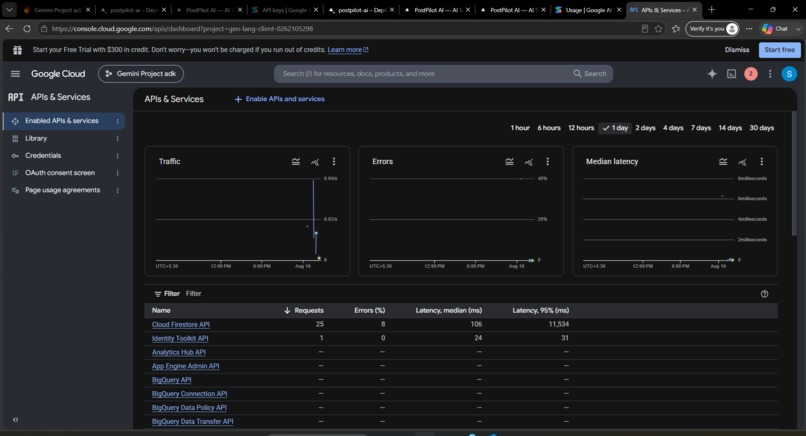Screen dimensions: 806x436
Task: Click Enable APIs and services button
Action: coord(280,99)
